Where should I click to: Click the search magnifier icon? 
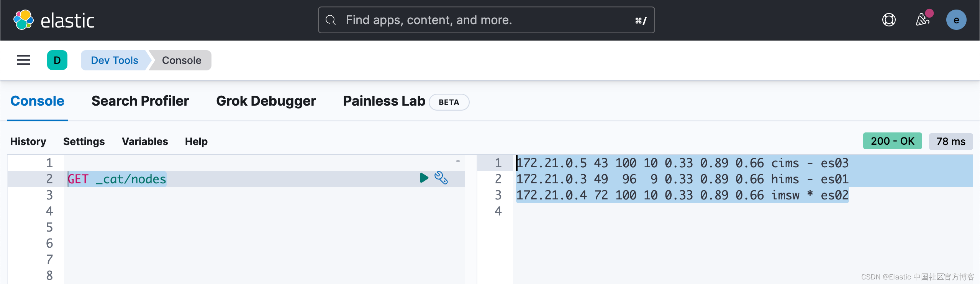point(331,20)
